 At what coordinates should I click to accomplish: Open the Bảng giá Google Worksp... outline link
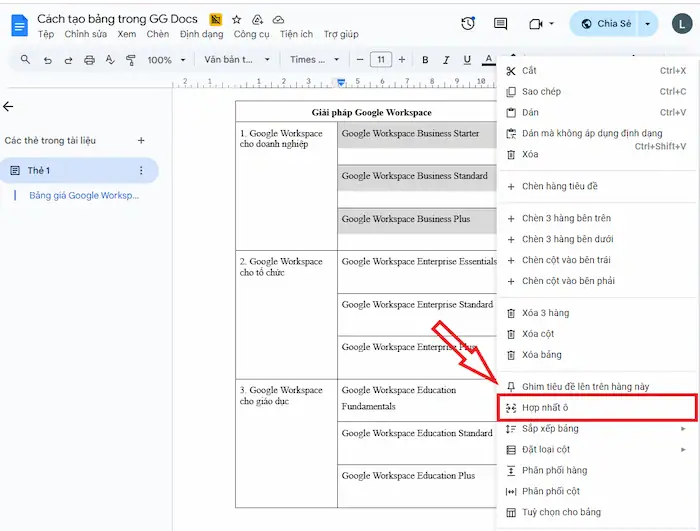[84, 195]
